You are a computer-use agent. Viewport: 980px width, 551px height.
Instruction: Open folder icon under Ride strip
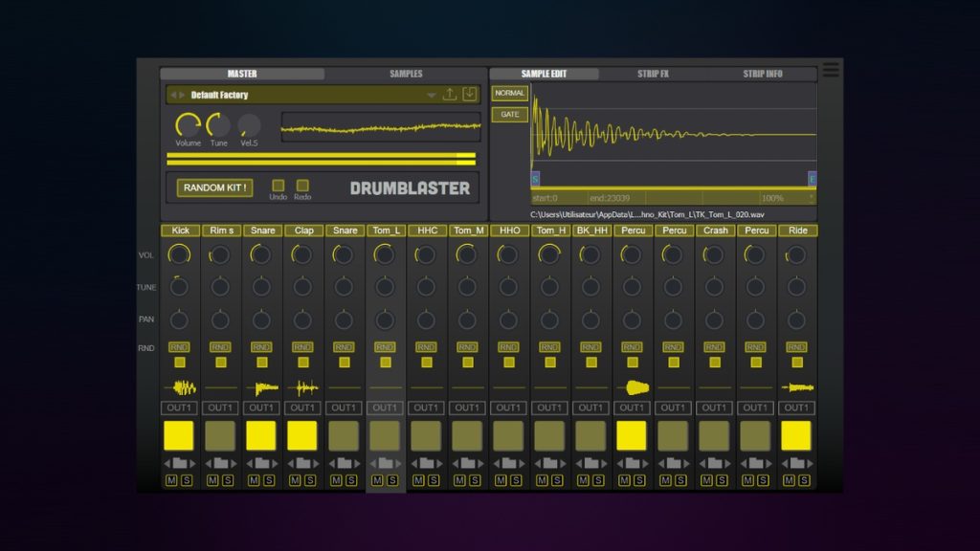[797, 463]
